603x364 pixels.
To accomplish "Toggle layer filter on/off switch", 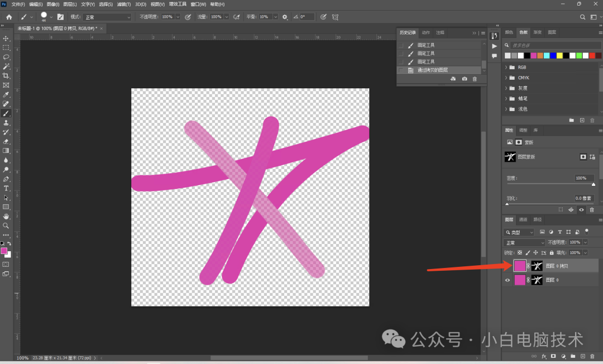I will [x=586, y=231].
